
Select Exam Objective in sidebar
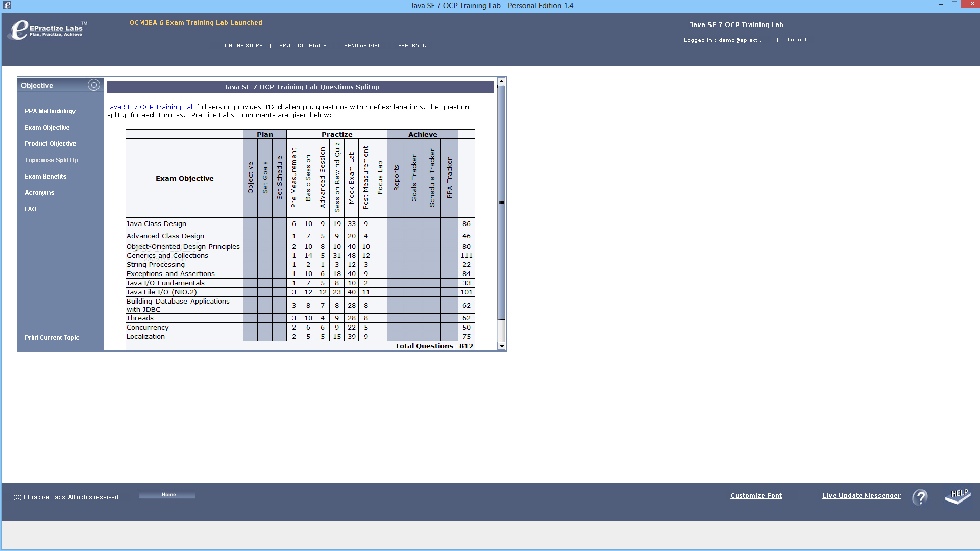pyautogui.click(x=47, y=128)
